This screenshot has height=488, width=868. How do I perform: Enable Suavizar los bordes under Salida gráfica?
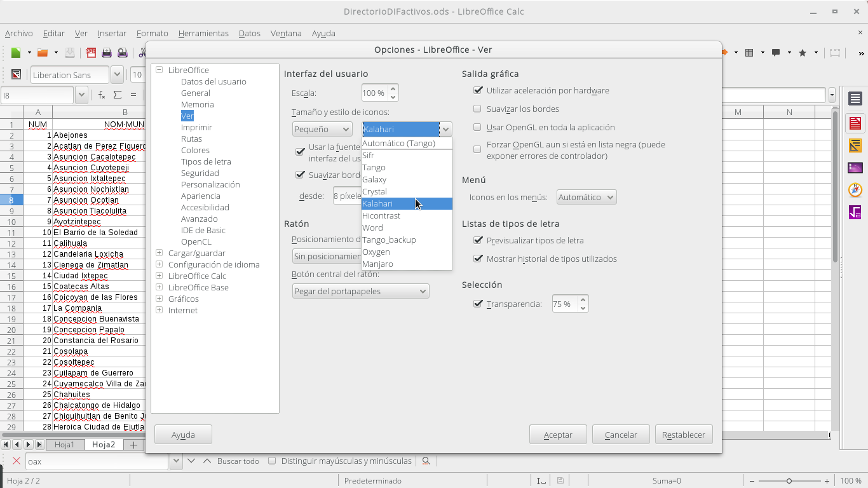point(478,109)
